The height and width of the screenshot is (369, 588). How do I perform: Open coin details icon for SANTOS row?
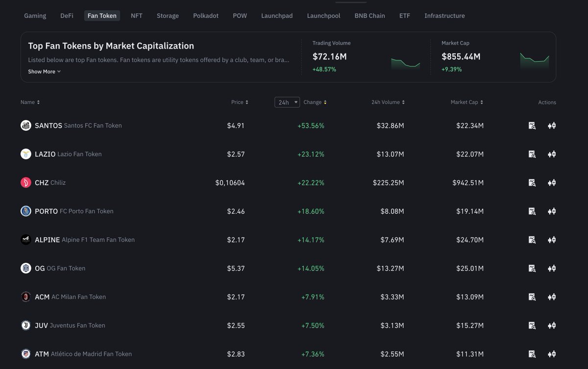532,126
